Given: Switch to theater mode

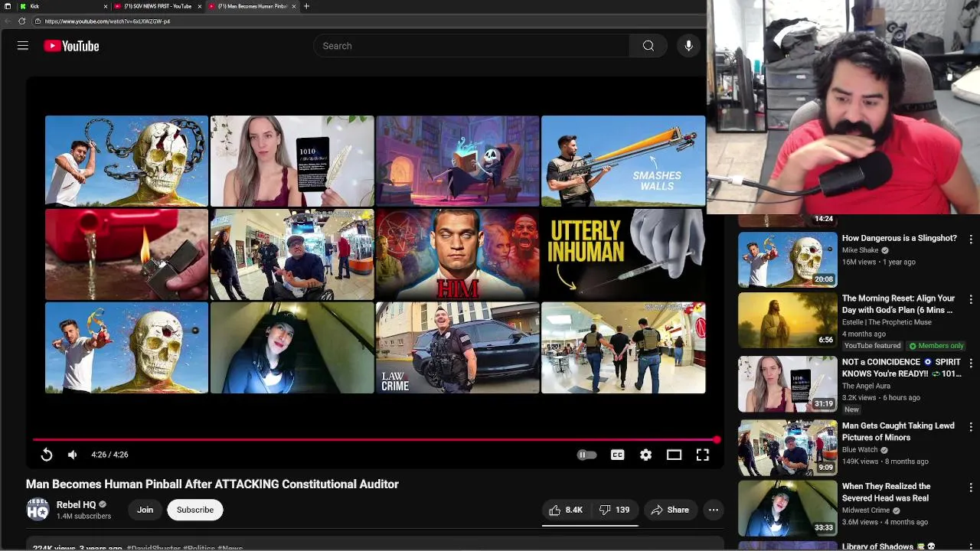Looking at the screenshot, I should point(674,455).
